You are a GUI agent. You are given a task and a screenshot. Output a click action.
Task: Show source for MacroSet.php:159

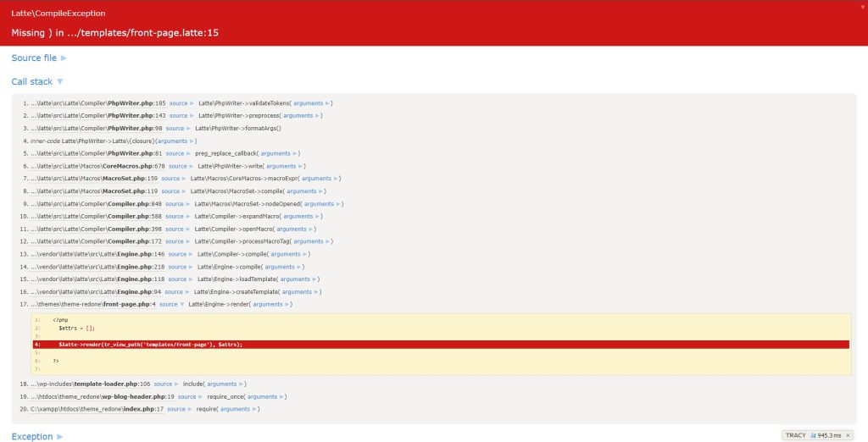(174, 179)
